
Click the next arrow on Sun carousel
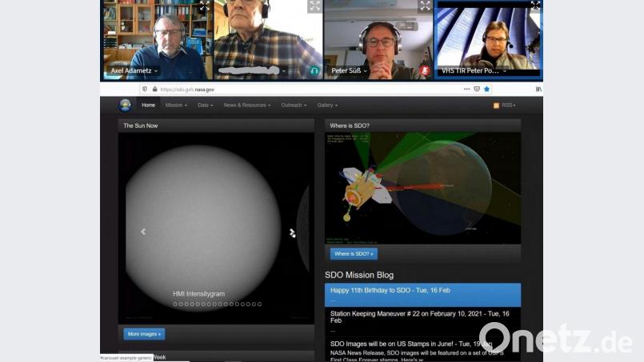coord(292,233)
